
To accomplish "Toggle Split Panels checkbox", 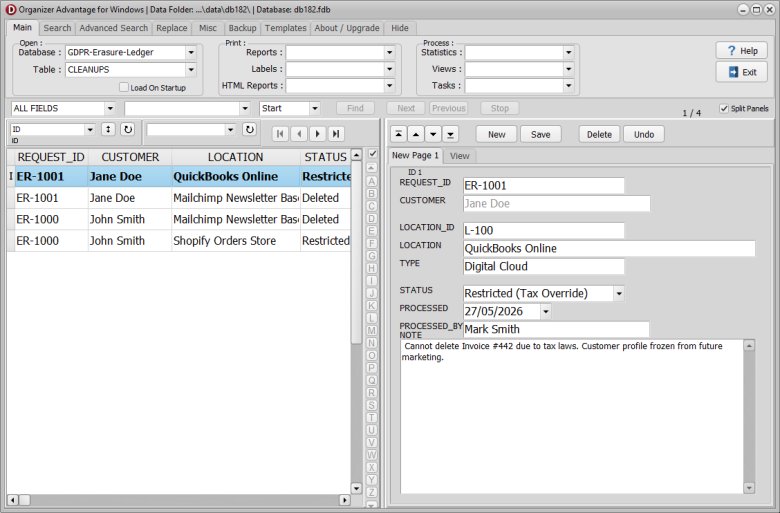I will point(724,108).
